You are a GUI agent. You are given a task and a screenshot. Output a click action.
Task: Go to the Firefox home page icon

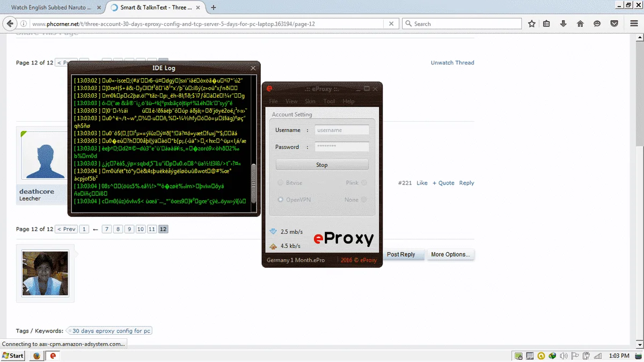click(580, 24)
